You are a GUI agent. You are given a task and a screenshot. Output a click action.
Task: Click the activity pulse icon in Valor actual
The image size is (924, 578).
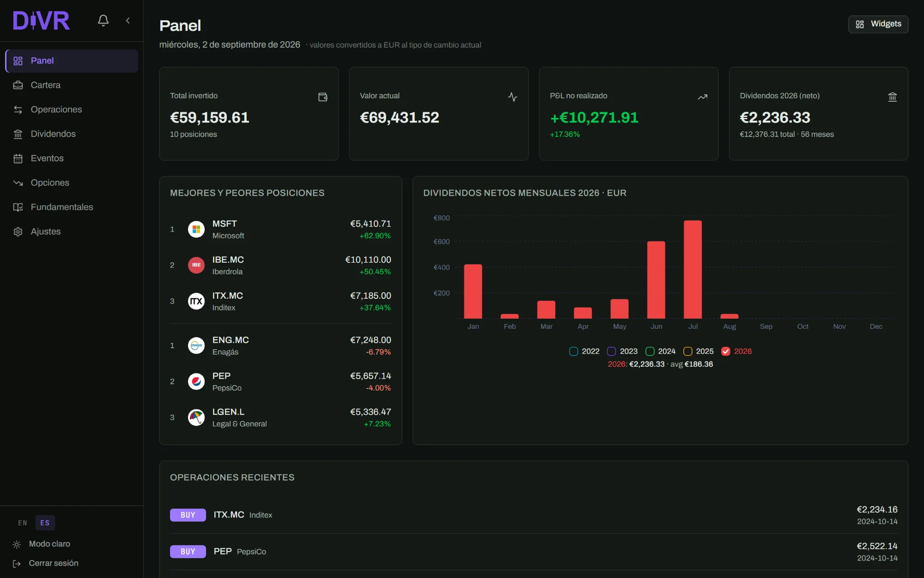[x=512, y=97]
